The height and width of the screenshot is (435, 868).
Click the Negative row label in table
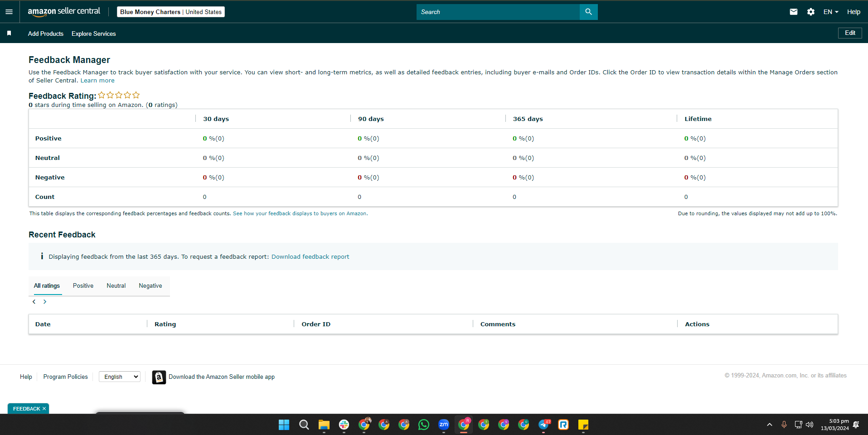point(50,177)
